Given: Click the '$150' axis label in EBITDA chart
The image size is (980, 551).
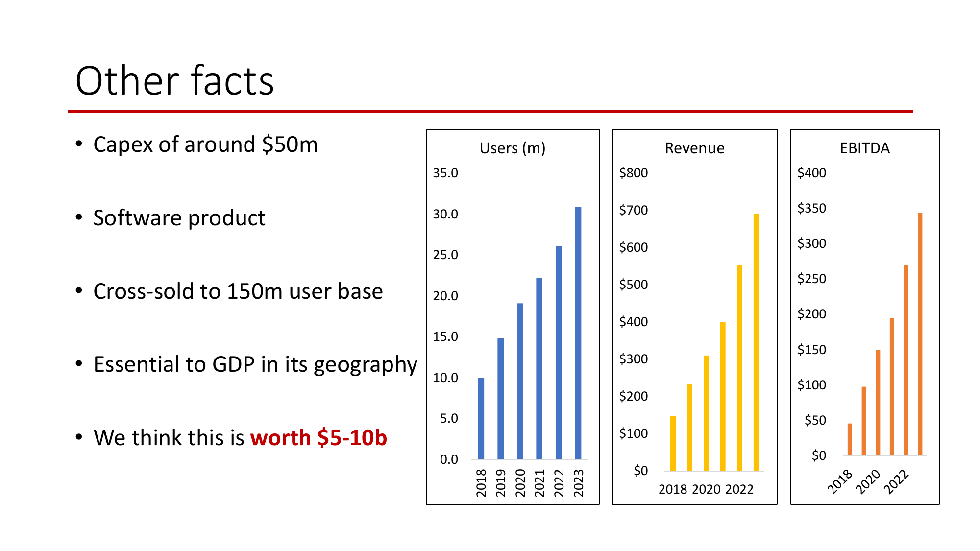Looking at the screenshot, I should (x=812, y=350).
